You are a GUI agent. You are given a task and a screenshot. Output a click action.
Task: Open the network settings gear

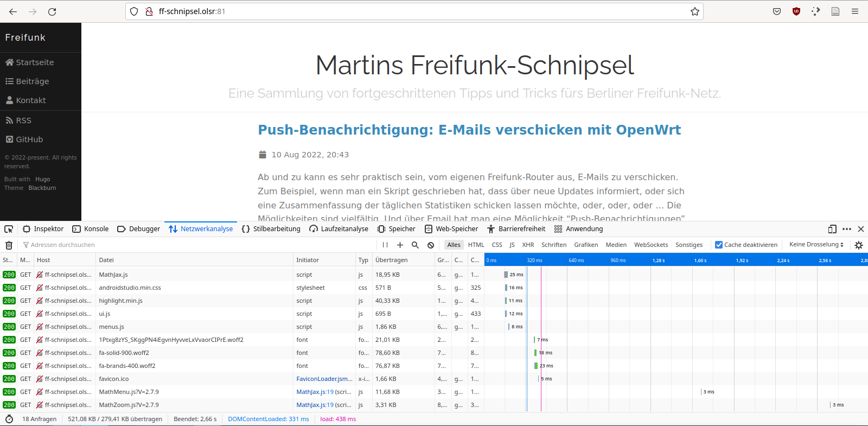click(x=859, y=245)
